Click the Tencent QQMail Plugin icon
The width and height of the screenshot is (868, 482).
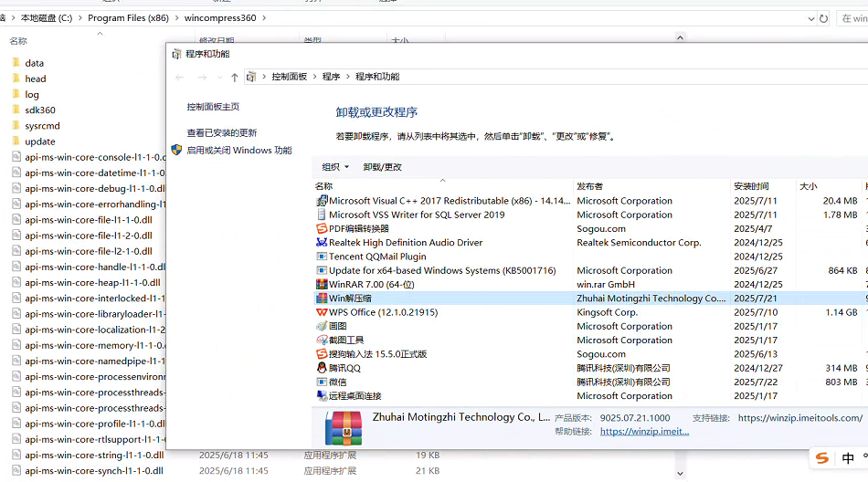322,257
